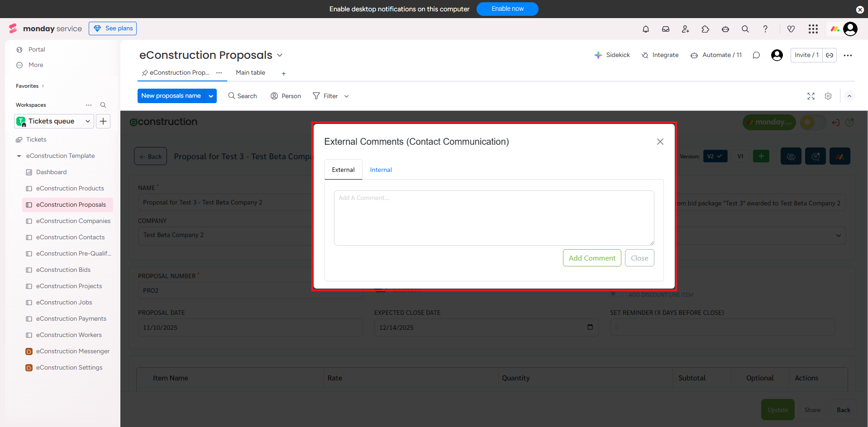The height and width of the screenshot is (427, 868).
Task: Switch to the Main table view tab
Action: click(x=250, y=73)
